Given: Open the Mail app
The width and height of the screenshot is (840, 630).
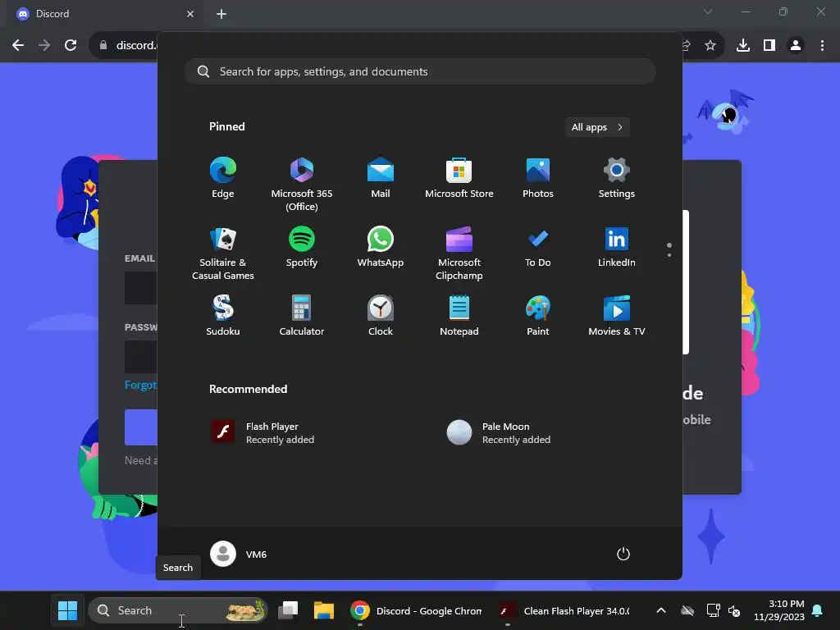Looking at the screenshot, I should coord(381,178).
